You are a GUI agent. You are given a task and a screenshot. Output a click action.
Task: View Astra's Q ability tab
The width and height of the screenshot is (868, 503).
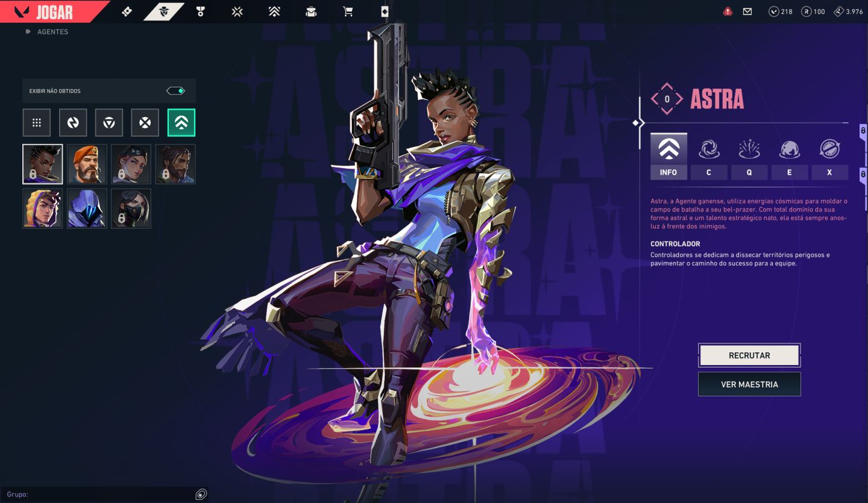tap(749, 157)
